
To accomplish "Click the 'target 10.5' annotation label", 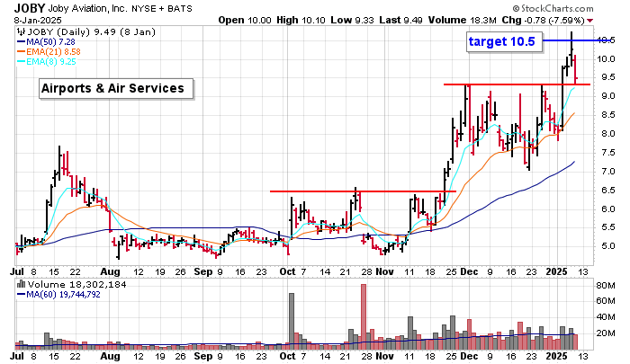I will pos(504,41).
